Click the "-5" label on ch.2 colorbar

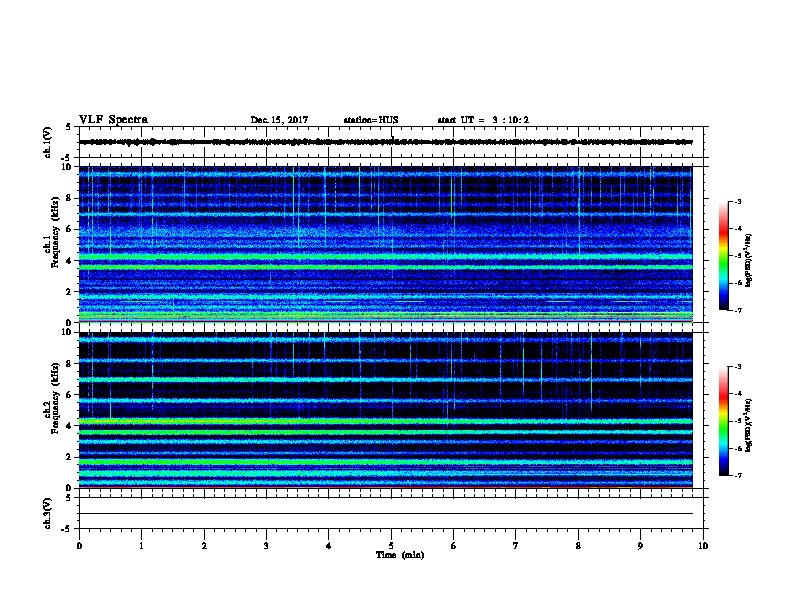pyautogui.click(x=737, y=421)
